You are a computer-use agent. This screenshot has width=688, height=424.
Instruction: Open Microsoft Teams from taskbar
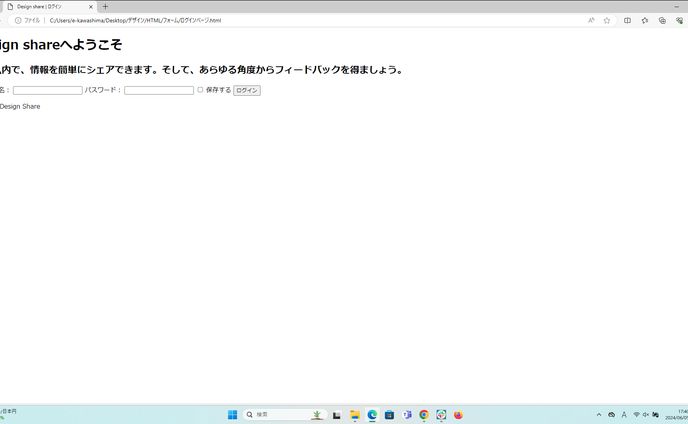coord(407,415)
